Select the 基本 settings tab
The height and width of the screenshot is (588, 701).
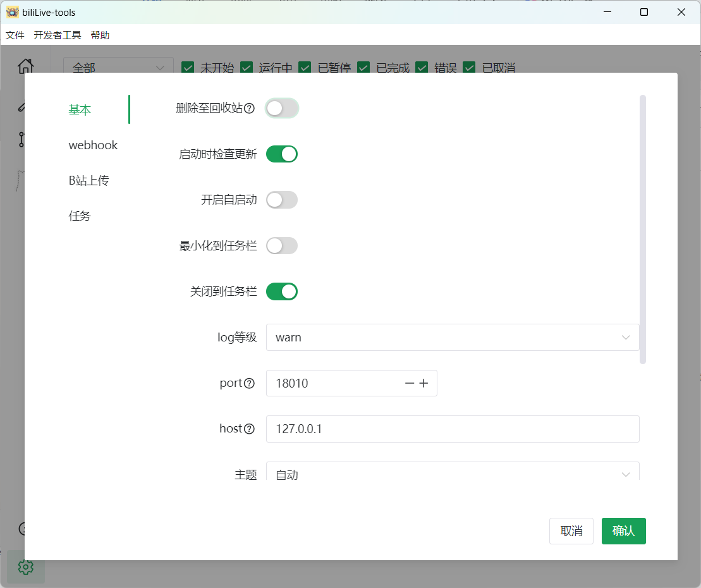pyautogui.click(x=80, y=109)
